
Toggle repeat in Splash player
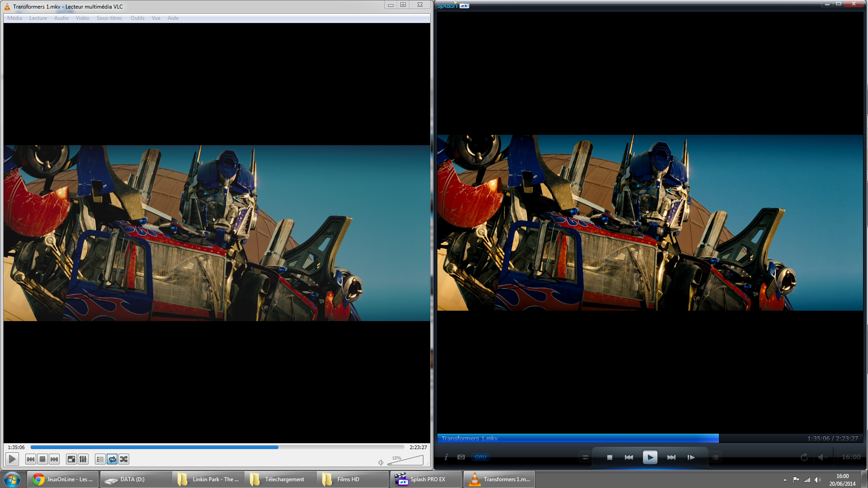804,457
